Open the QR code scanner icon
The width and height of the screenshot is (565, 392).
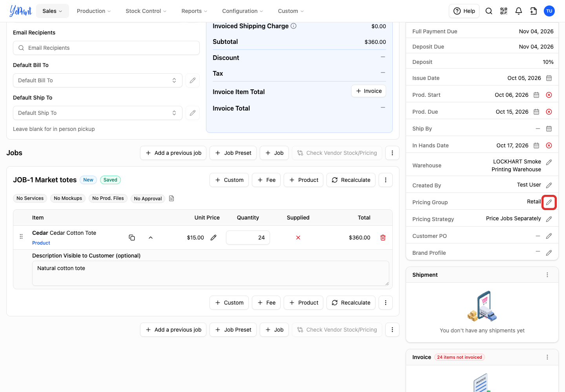point(504,11)
